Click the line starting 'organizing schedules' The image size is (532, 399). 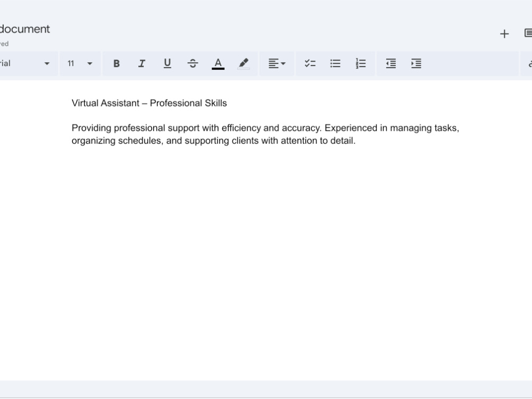click(x=214, y=141)
